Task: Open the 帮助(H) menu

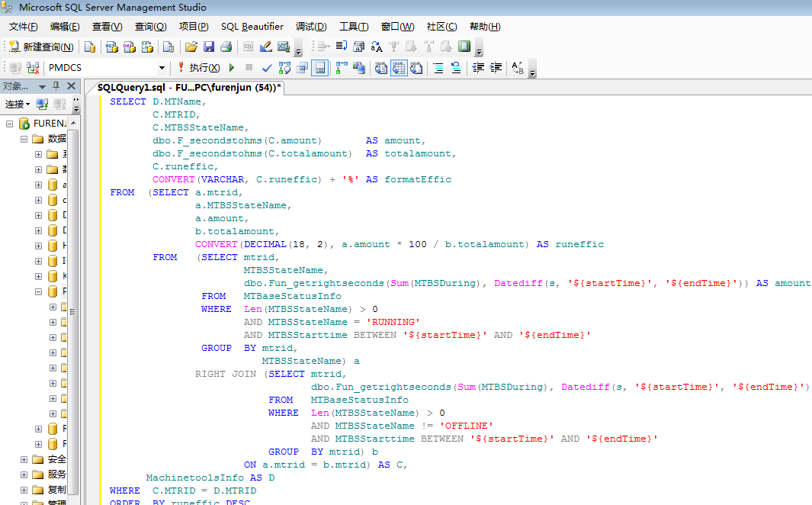Action: [485, 27]
